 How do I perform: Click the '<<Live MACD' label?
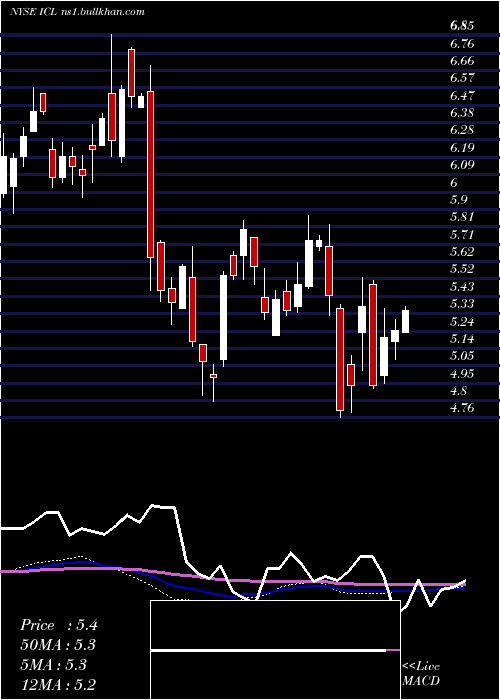point(421,673)
